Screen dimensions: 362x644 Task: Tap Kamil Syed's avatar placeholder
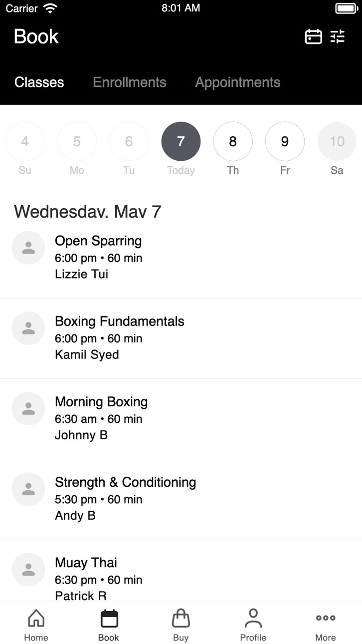tap(28, 328)
